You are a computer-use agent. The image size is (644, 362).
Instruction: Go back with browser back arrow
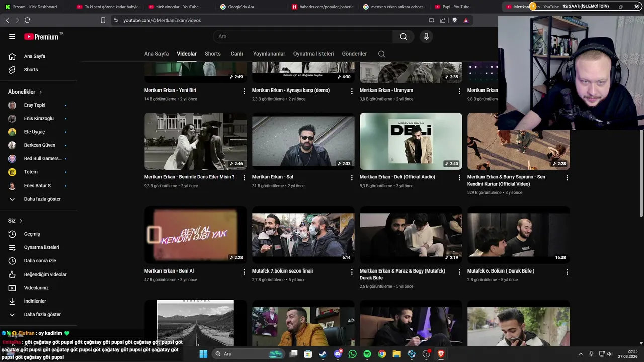coord(7,20)
